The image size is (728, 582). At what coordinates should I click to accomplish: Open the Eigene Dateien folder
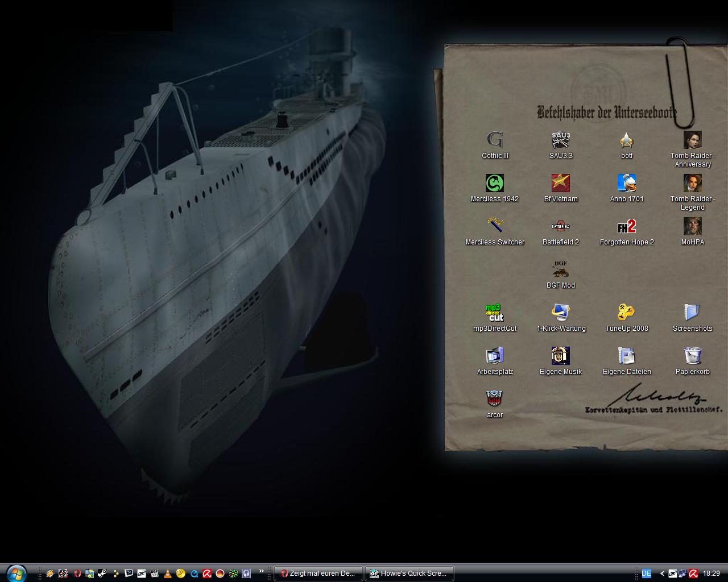click(627, 361)
